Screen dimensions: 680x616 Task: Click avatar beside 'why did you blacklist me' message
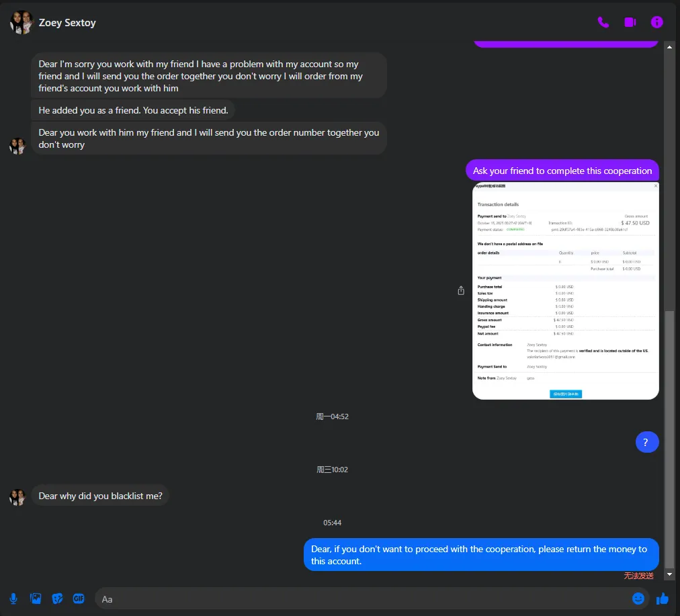pyautogui.click(x=17, y=497)
